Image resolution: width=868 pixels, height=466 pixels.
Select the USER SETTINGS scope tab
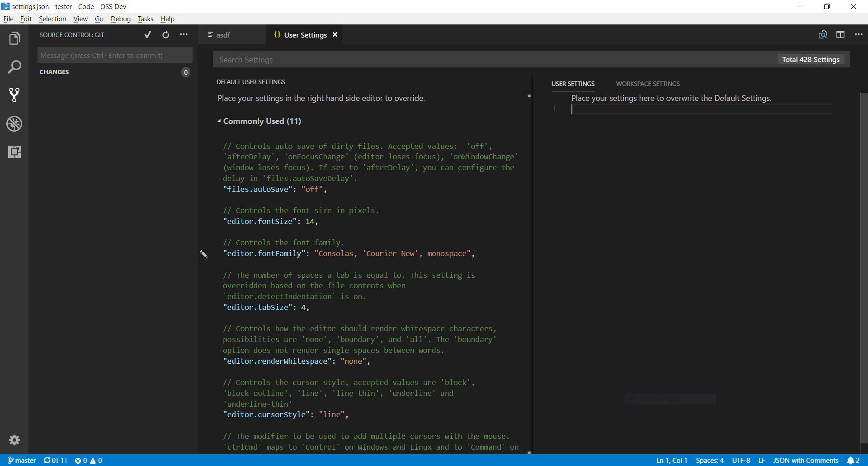[573, 84]
